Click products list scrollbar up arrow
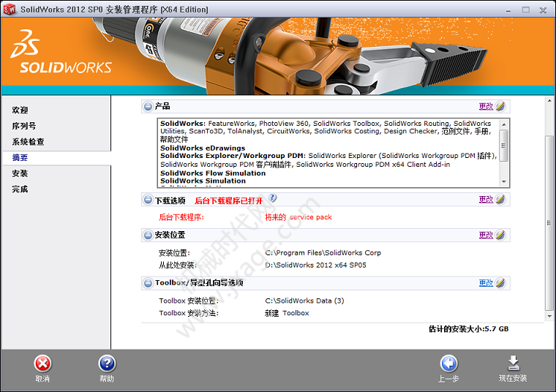556x392 pixels. [x=504, y=124]
